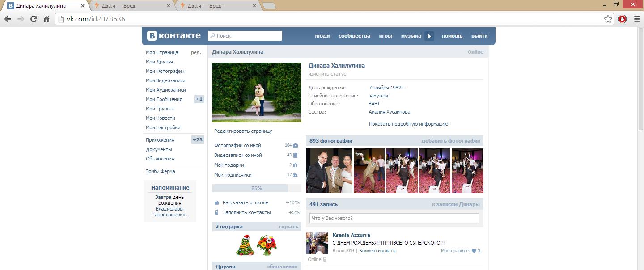Open the +73 applications counter
This screenshot has height=270, width=644.
(x=198, y=140)
